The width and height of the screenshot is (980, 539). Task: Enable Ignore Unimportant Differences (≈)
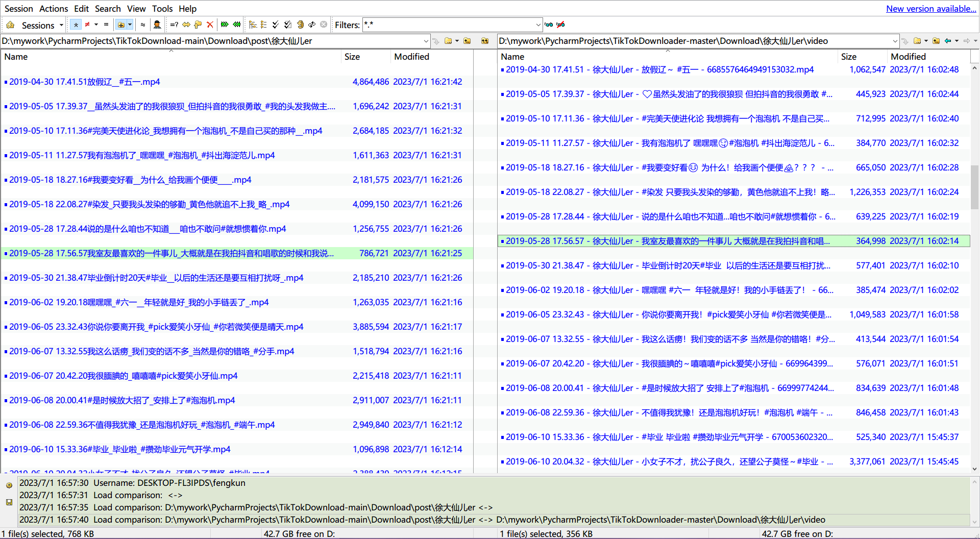pyautogui.click(x=143, y=24)
